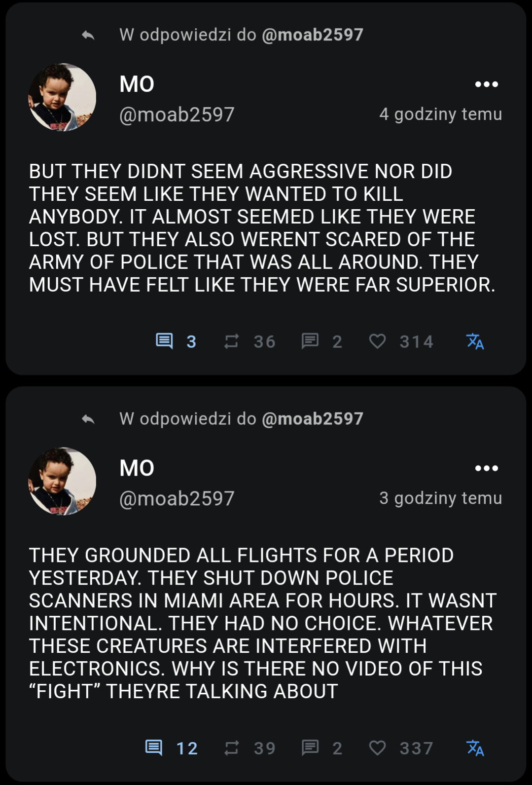This screenshot has height=785, width=532.
Task: Open the replies thread on second tweet
Action: pos(154,748)
